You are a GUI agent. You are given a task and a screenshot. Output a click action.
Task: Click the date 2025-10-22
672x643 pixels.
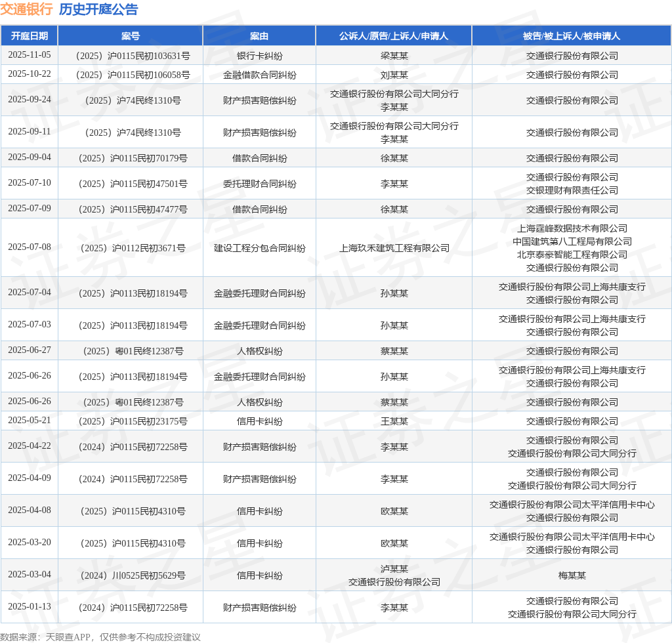click(29, 73)
